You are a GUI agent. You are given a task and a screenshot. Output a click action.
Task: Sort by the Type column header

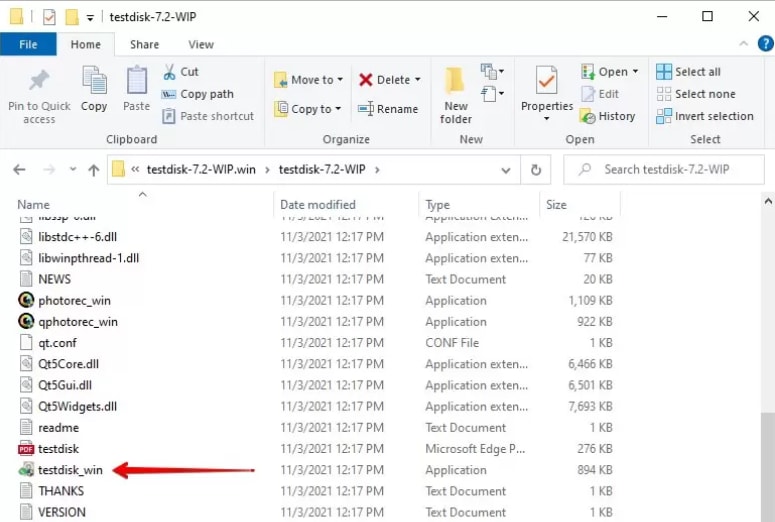(x=437, y=205)
